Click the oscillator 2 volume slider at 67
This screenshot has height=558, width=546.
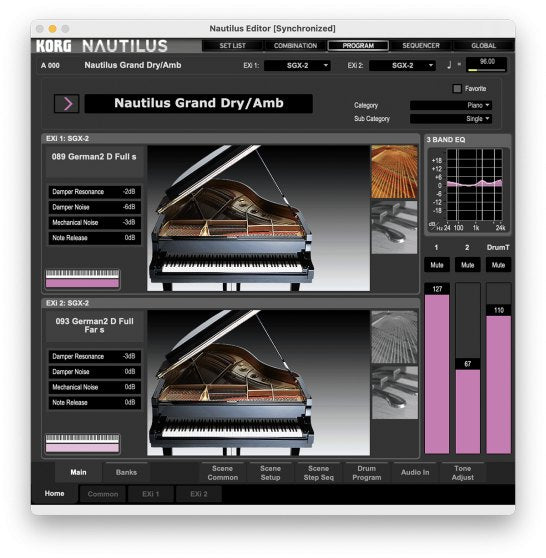pos(467,368)
